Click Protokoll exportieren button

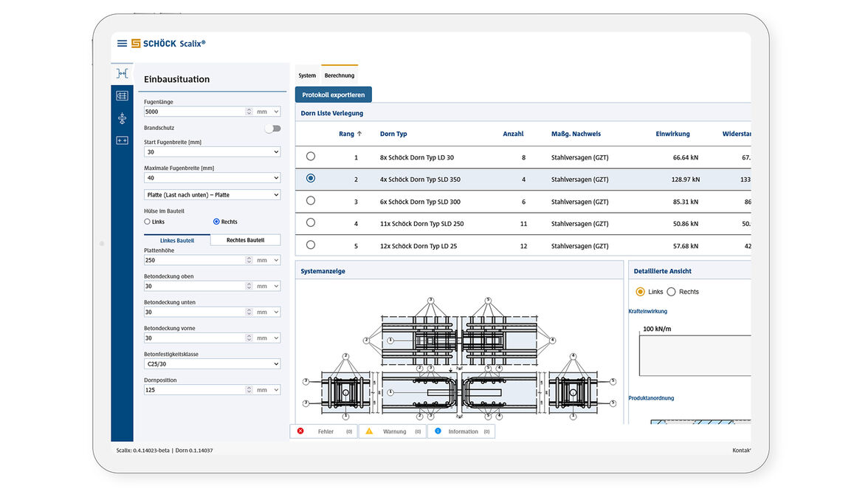click(333, 95)
